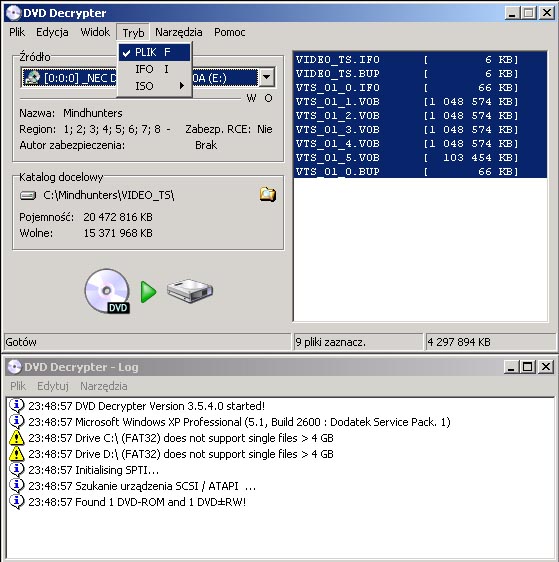The height and width of the screenshot is (562, 559).
Task: Click the 4 297 894 KB status cell
Action: click(491, 342)
